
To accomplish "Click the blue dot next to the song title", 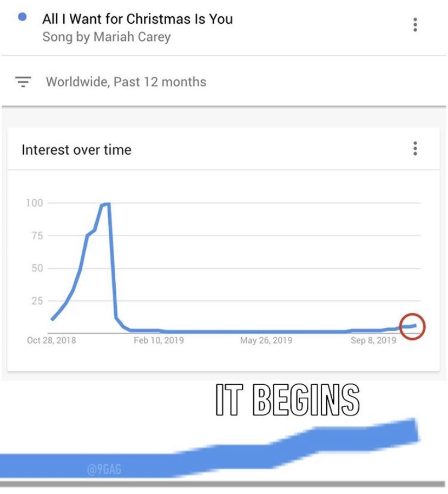I will tap(22, 17).
